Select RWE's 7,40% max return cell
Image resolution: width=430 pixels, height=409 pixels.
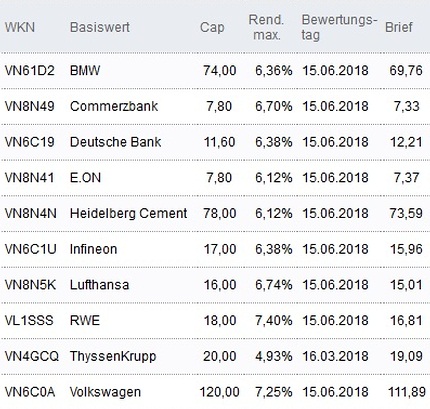tap(274, 320)
